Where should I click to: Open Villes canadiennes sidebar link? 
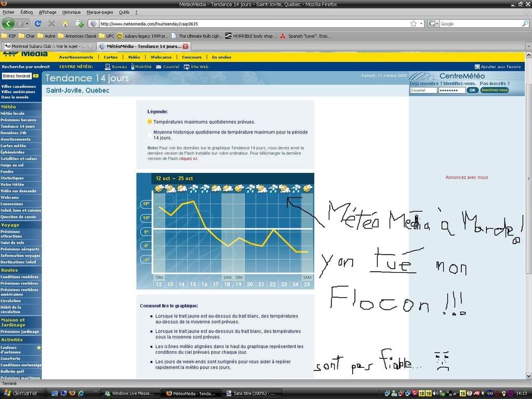click(18, 87)
